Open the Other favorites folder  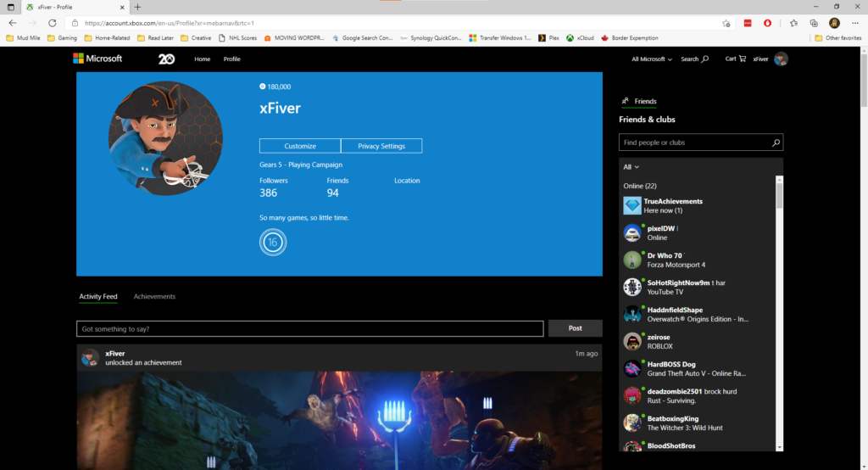click(x=837, y=38)
